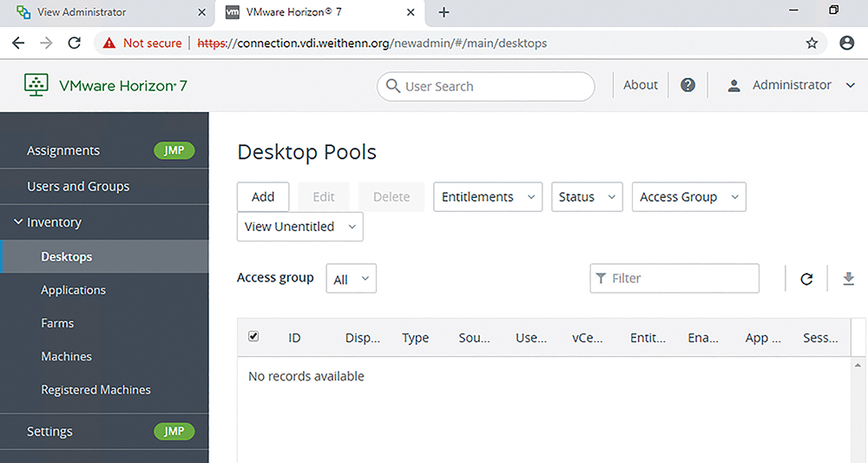
Task: Toggle the select-all checkbox in table header
Action: [x=253, y=336]
